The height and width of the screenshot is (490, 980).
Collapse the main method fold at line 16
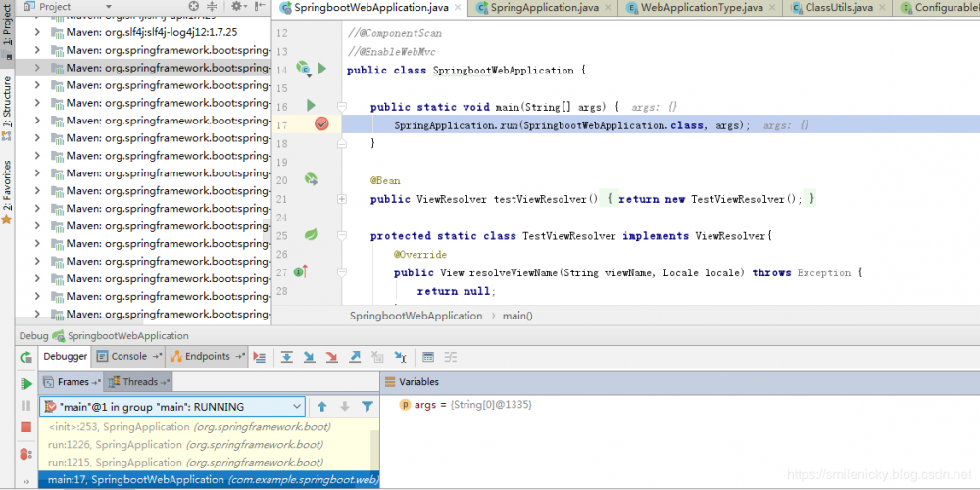[x=342, y=106]
